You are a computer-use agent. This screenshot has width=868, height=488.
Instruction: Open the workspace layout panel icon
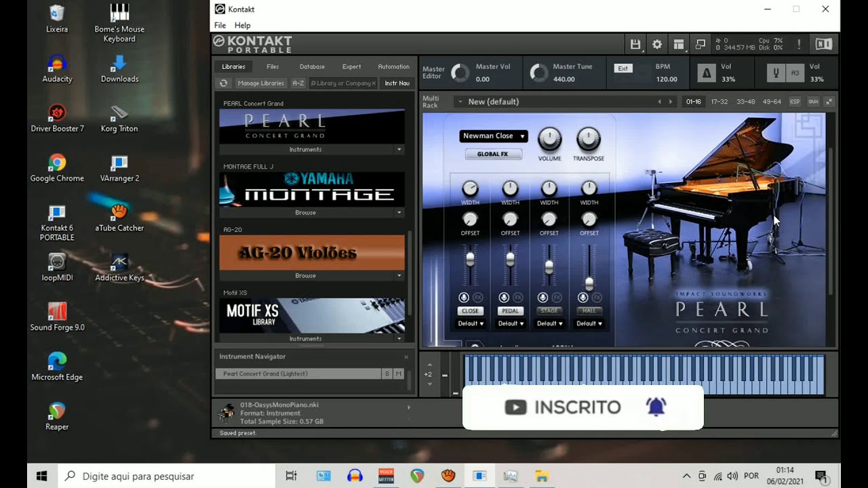679,45
